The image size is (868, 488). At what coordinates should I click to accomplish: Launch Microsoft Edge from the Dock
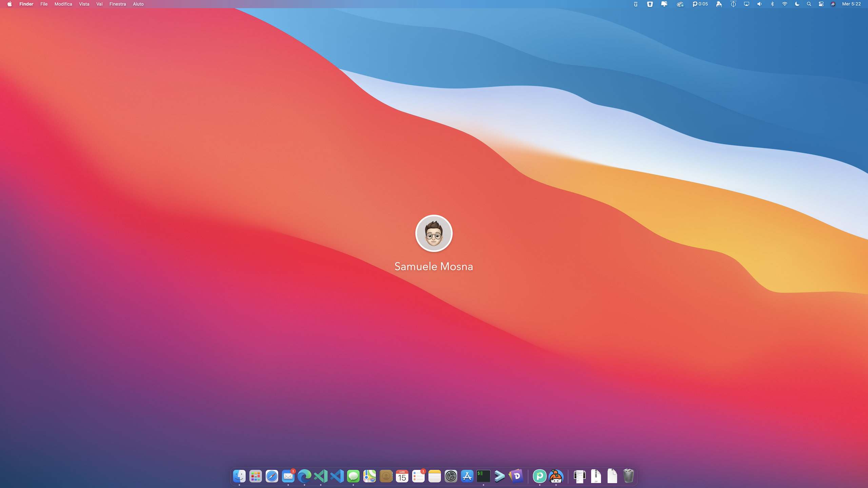coord(304,476)
